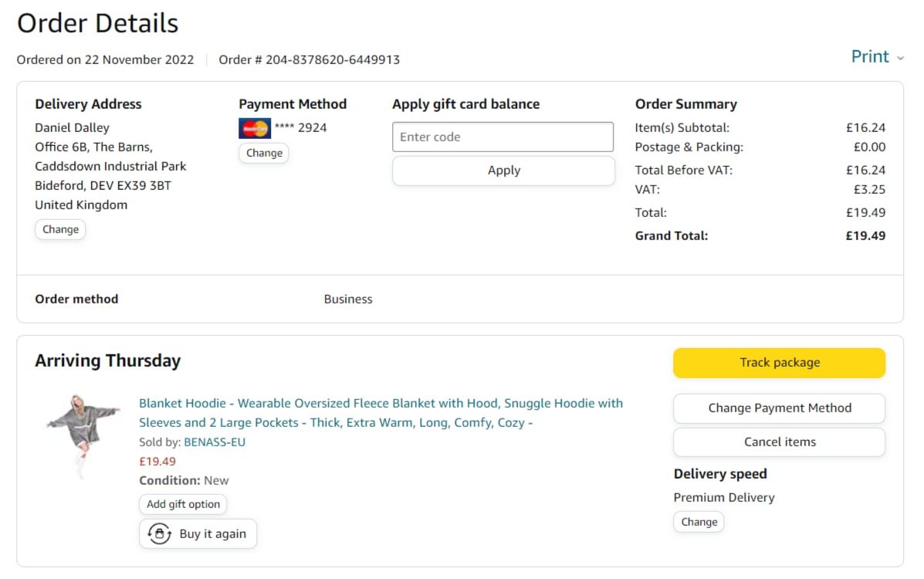Click the Buy it again circular arrow icon

click(159, 533)
